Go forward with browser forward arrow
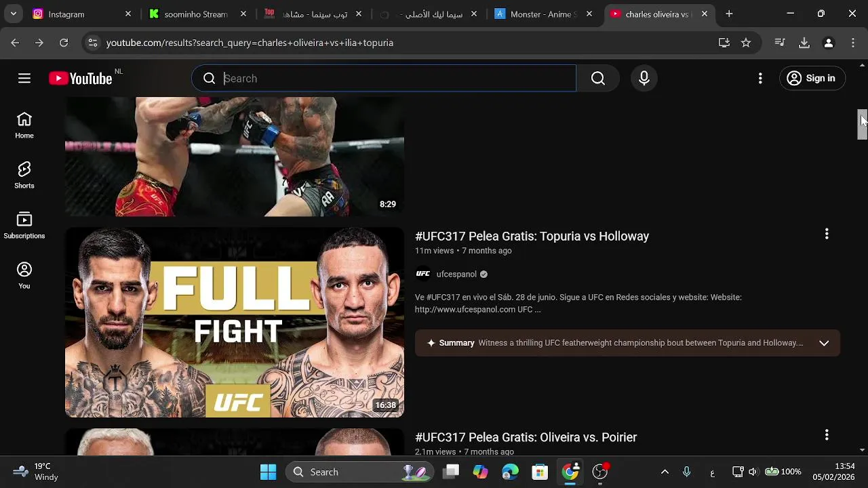This screenshot has height=488, width=868. [x=39, y=43]
